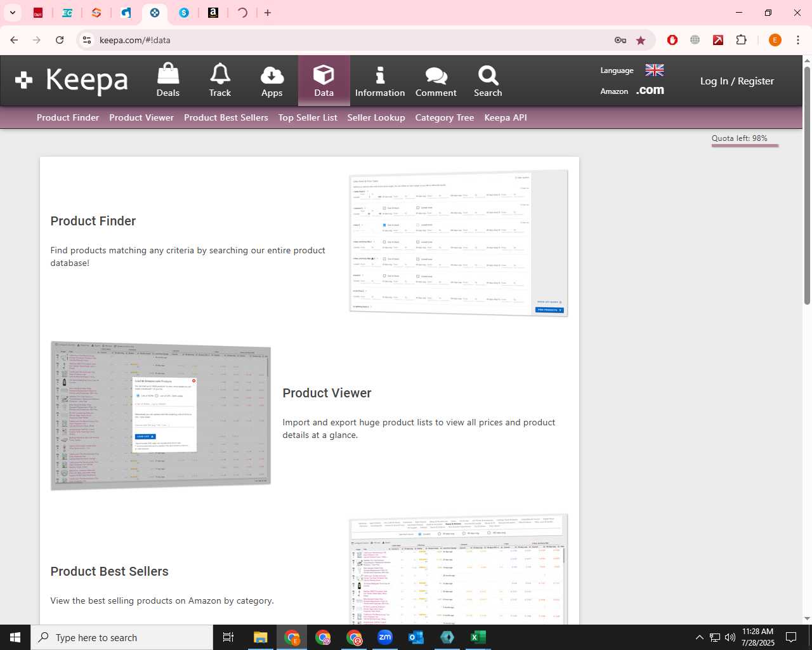
Task: Change Amazon domain .com selector
Action: tap(650, 90)
